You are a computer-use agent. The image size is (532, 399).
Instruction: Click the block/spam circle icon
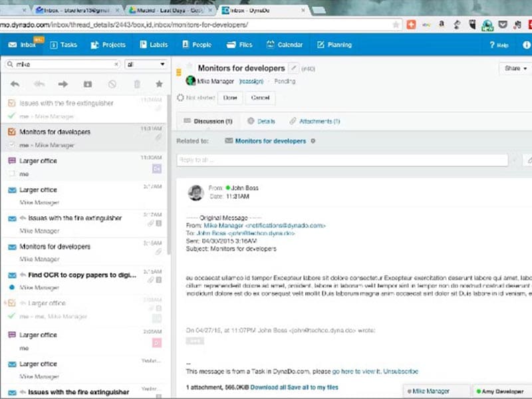[x=112, y=84]
